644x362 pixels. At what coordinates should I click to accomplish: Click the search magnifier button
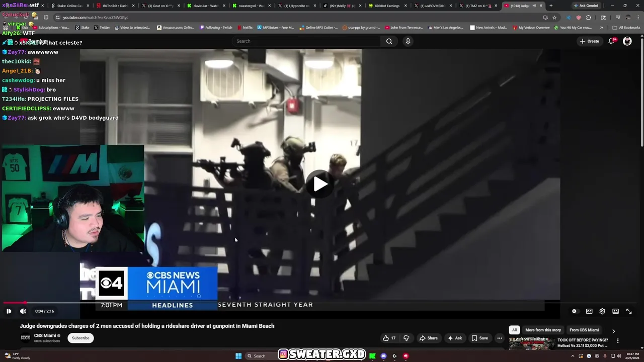[389, 41]
